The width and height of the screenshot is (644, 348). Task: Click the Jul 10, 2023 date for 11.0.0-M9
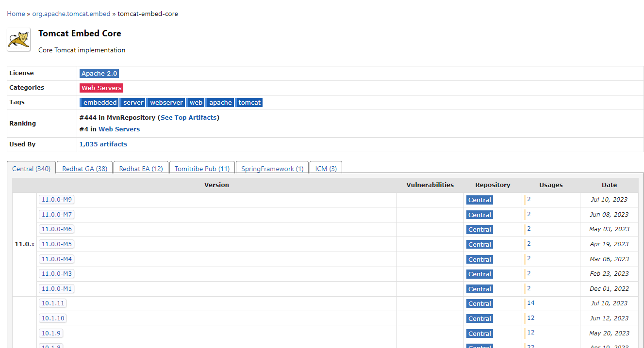tap(609, 199)
